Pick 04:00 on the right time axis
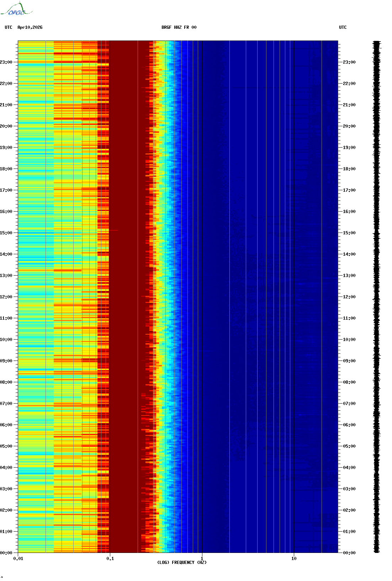Viewport: 392px width, 581px height. 349,468
